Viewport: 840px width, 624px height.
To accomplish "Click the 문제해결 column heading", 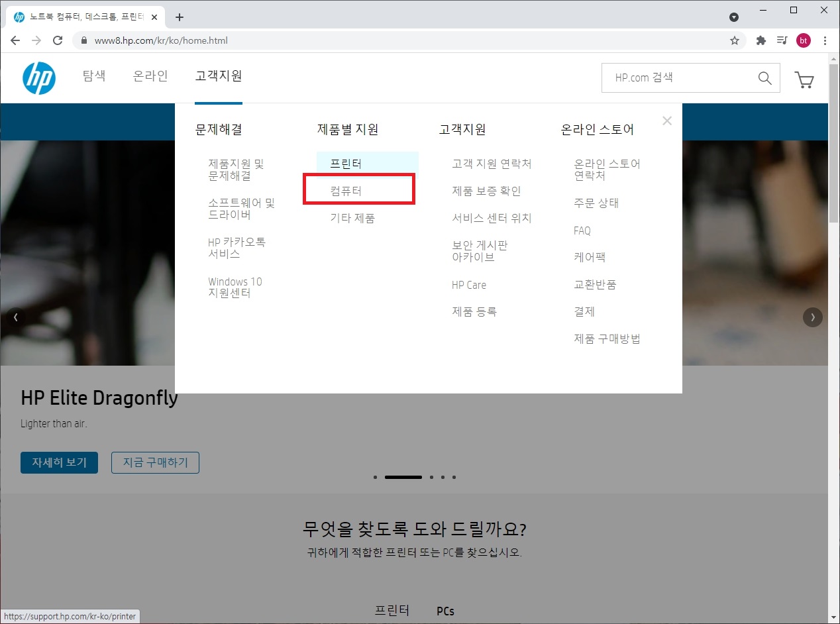I will tap(219, 129).
